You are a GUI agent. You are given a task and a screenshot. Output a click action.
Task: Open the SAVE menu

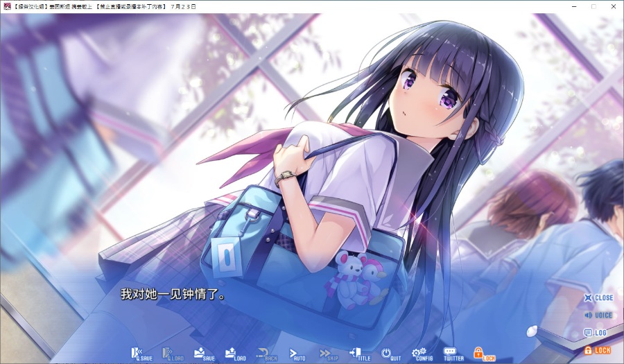[204, 354]
